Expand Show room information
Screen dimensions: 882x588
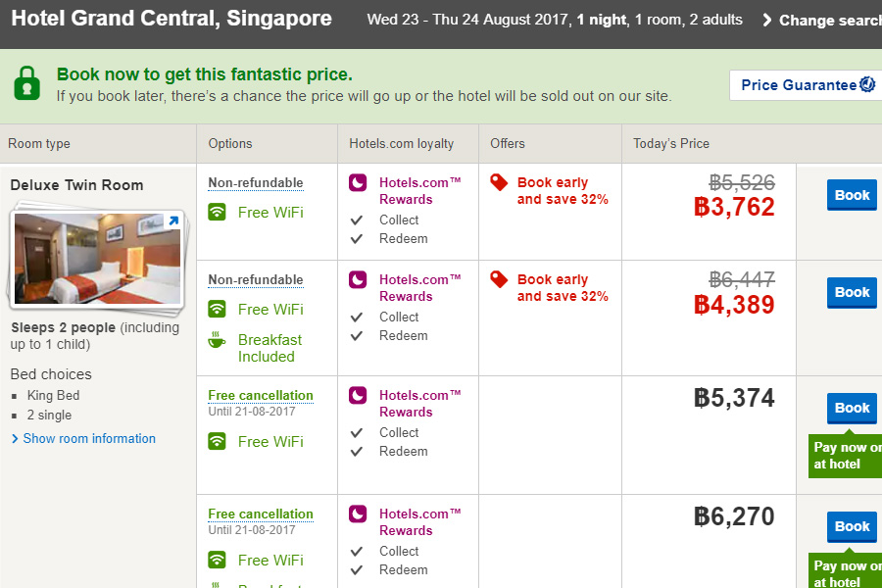[89, 438]
